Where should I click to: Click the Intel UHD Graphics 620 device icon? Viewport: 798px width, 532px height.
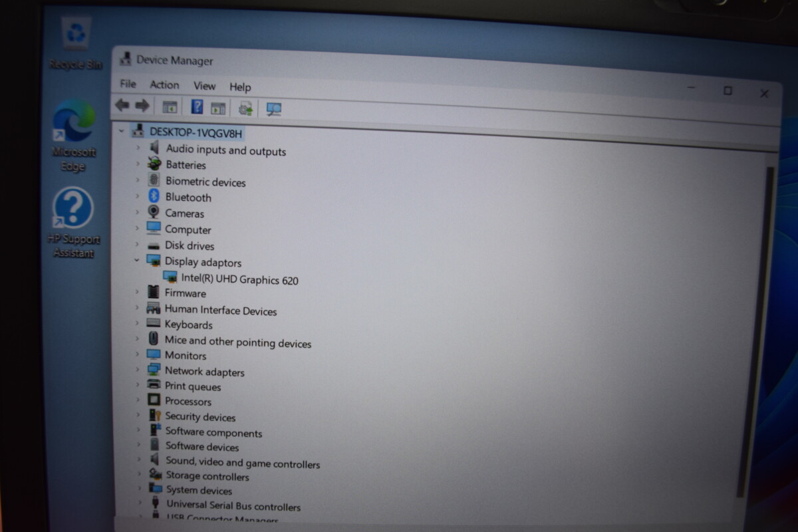pyautogui.click(x=170, y=277)
